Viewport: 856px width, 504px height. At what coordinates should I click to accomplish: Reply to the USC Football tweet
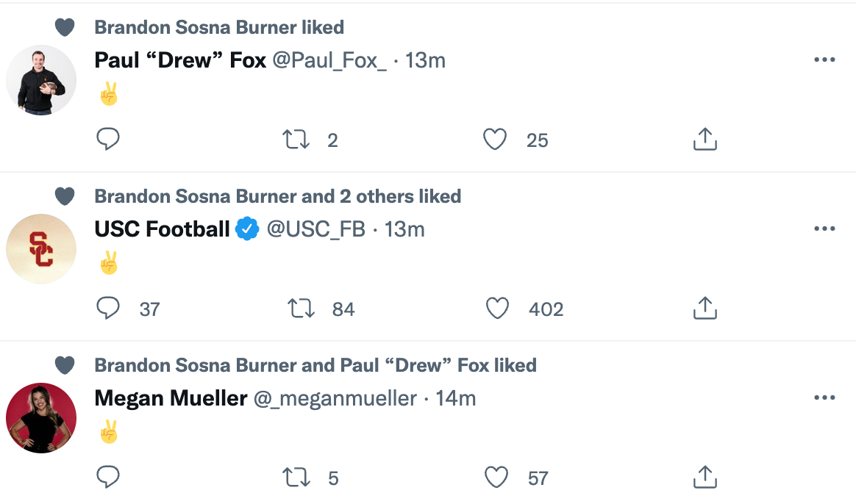(108, 309)
